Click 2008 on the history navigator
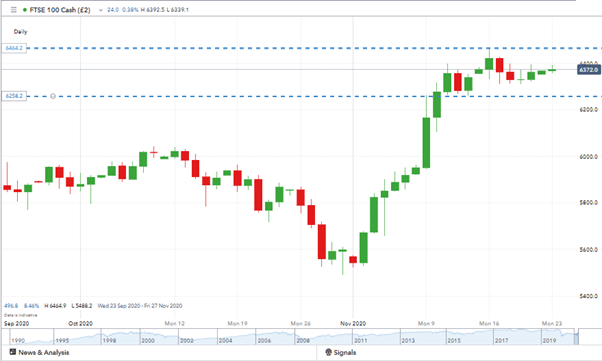 pos(303,341)
